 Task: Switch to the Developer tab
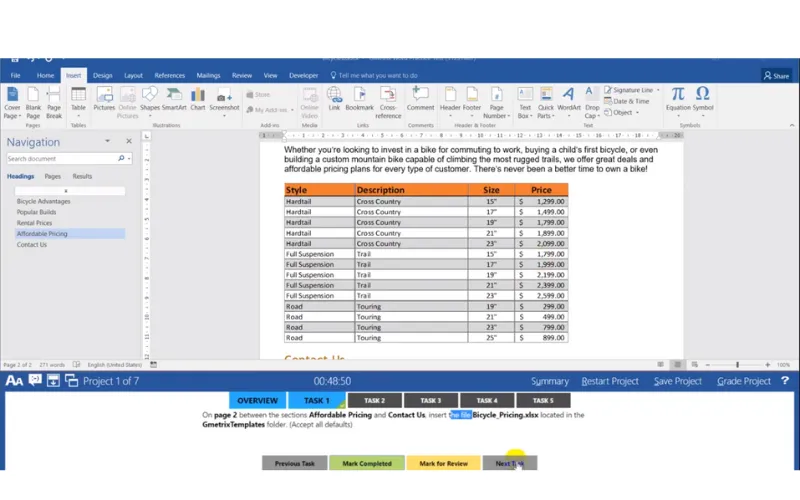(x=304, y=76)
